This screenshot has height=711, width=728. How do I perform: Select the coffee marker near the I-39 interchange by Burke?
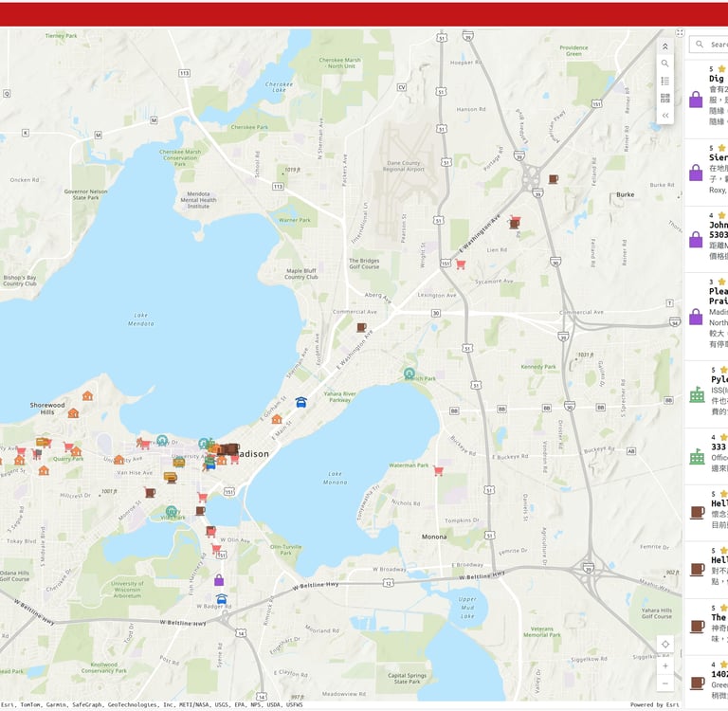(553, 179)
